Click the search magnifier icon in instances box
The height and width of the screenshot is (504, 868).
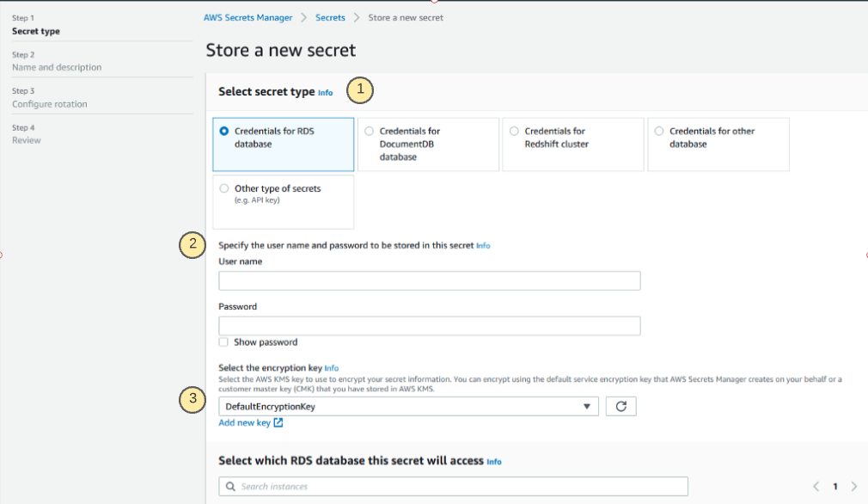coord(230,486)
